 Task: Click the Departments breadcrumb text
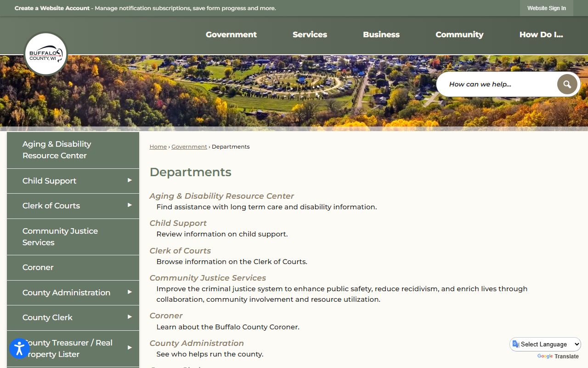[x=231, y=147]
